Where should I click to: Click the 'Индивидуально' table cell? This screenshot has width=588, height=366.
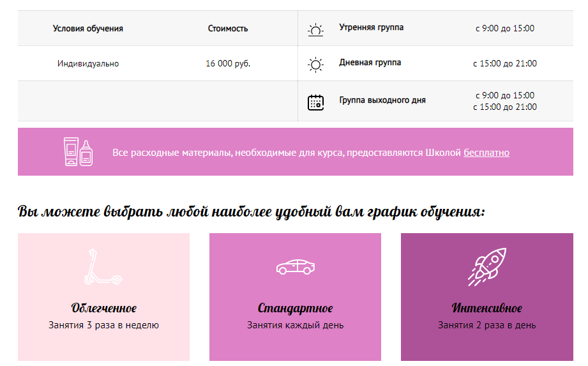coord(87,64)
